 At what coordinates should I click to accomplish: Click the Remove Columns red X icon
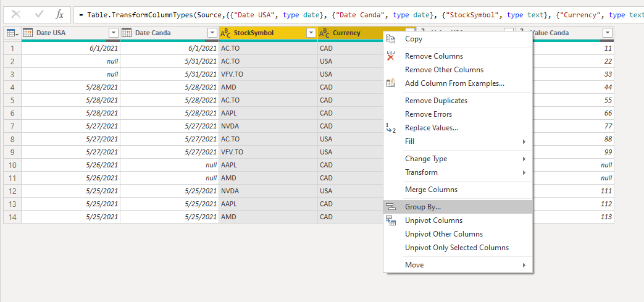click(x=391, y=56)
